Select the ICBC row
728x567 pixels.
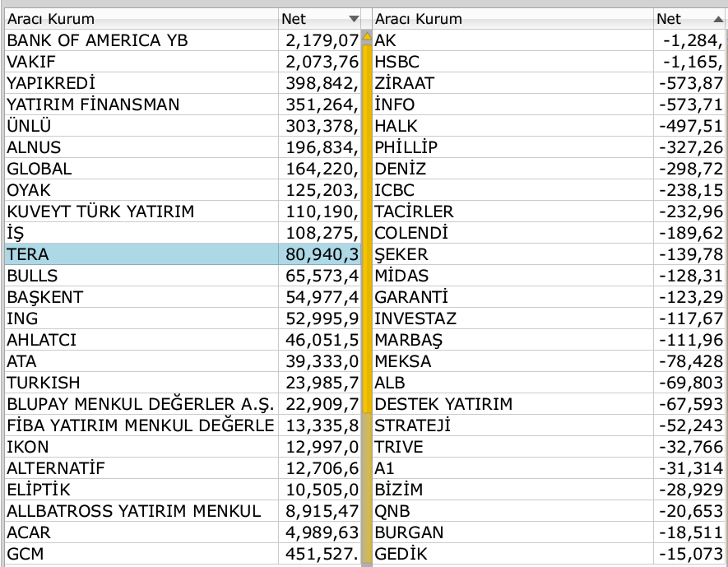point(549,190)
